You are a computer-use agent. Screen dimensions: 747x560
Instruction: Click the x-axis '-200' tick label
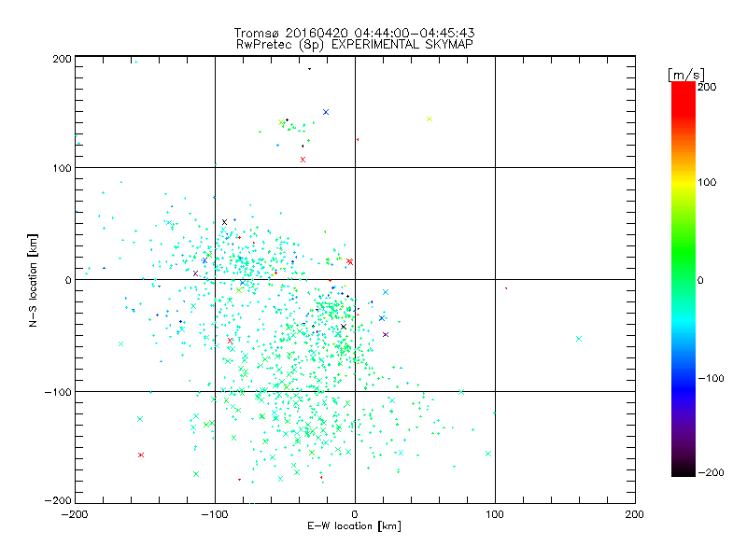[75, 514]
